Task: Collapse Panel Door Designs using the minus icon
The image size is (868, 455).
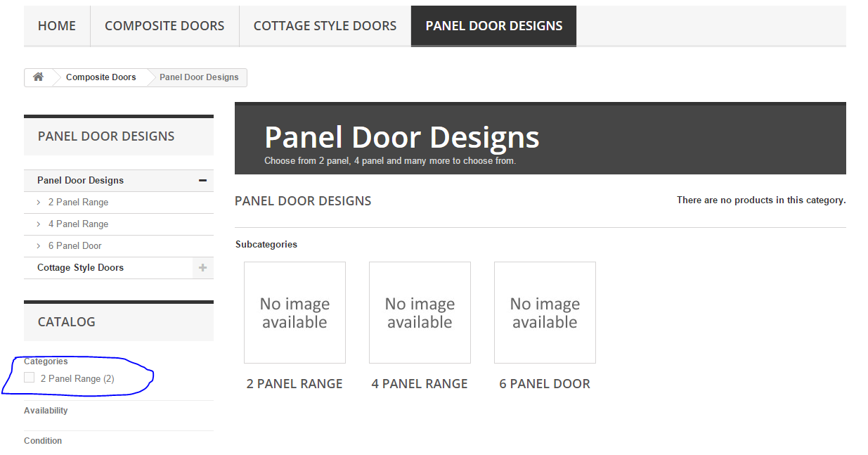Action: 202,180
